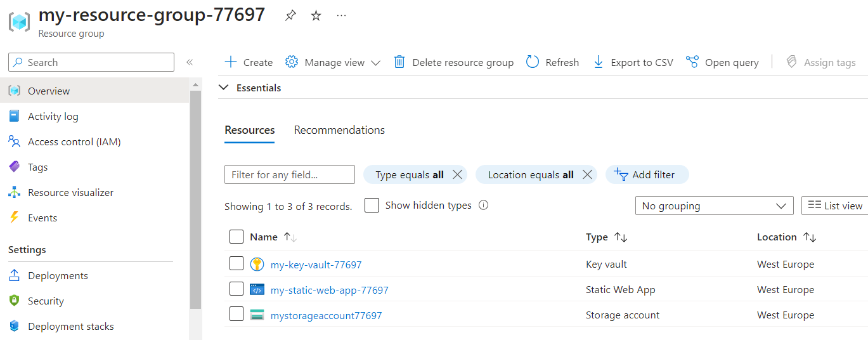This screenshot has height=340, width=868.
Task: Click the Refresh circular arrow icon
Action: pos(533,62)
